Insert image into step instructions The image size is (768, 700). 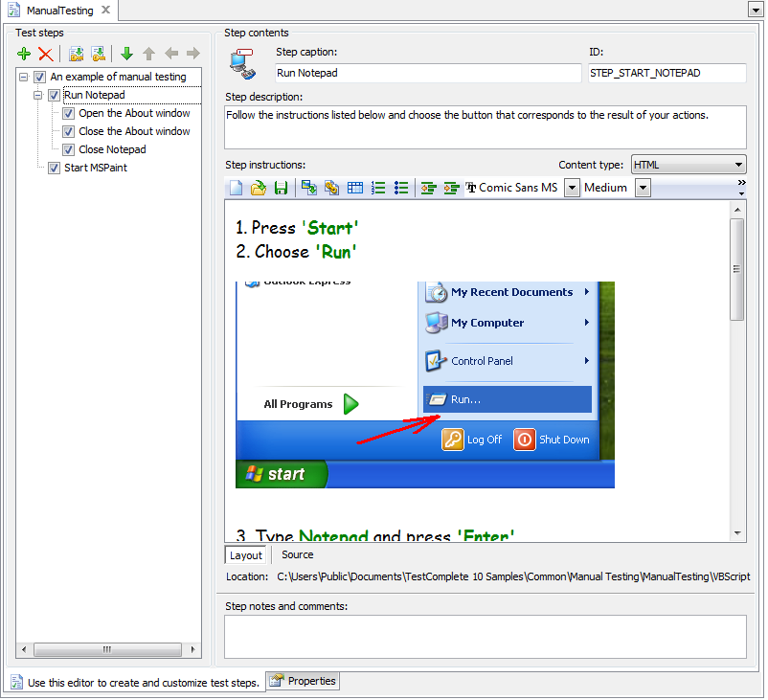click(309, 188)
